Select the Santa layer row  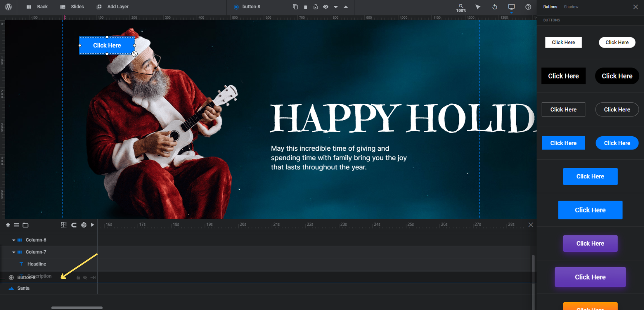coord(49,289)
